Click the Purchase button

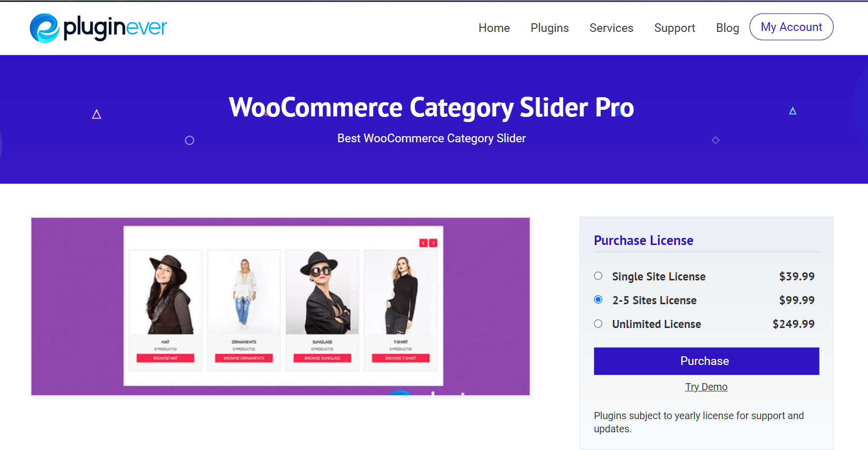[707, 361]
